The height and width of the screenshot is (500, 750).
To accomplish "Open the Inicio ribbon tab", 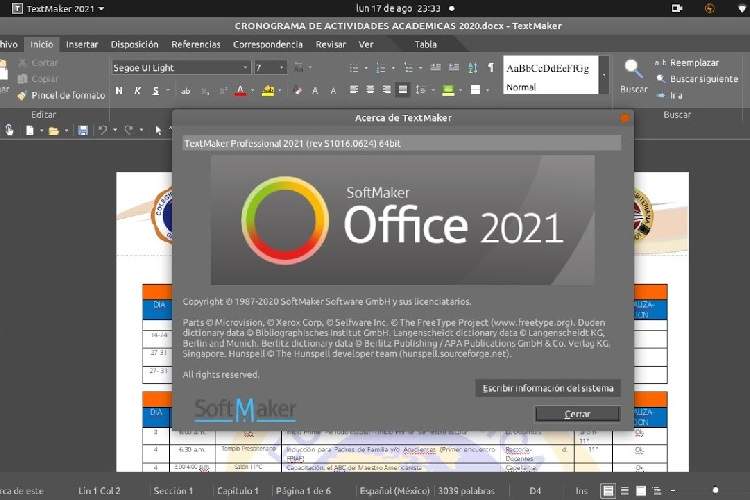I will coord(42,44).
